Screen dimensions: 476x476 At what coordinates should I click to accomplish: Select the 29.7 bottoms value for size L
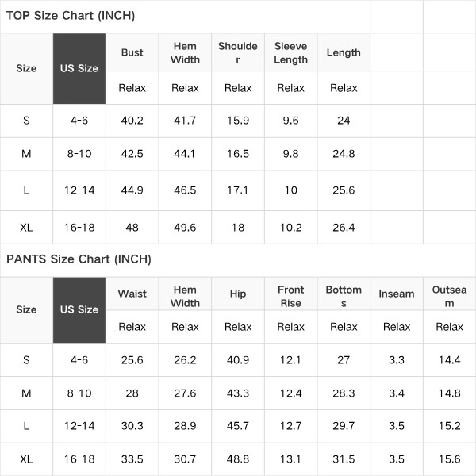point(344,426)
